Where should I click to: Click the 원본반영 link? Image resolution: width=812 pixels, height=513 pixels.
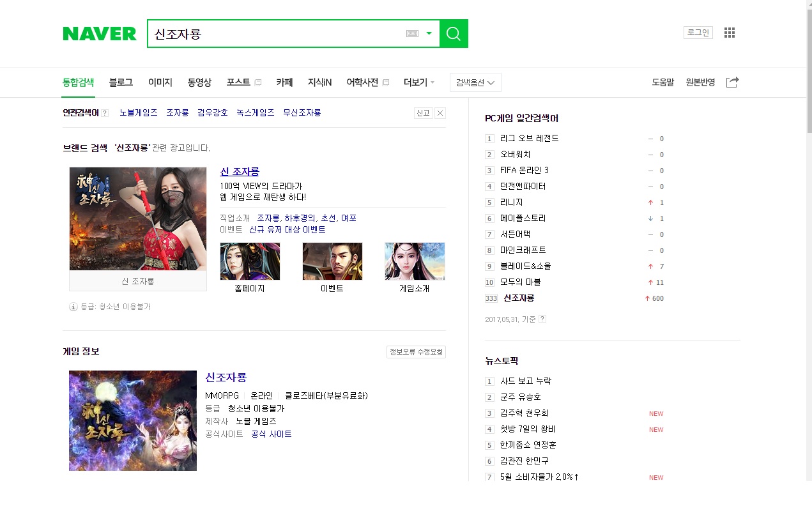[x=700, y=82]
